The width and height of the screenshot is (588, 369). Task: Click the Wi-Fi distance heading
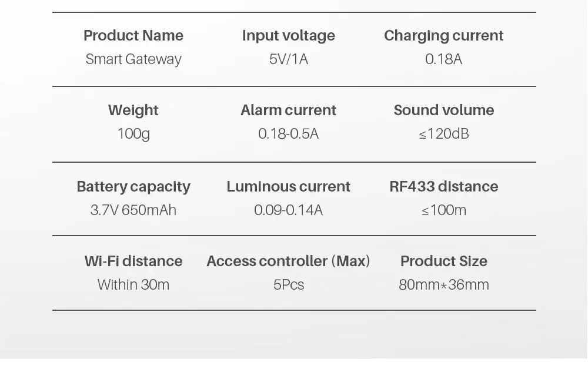tap(133, 261)
